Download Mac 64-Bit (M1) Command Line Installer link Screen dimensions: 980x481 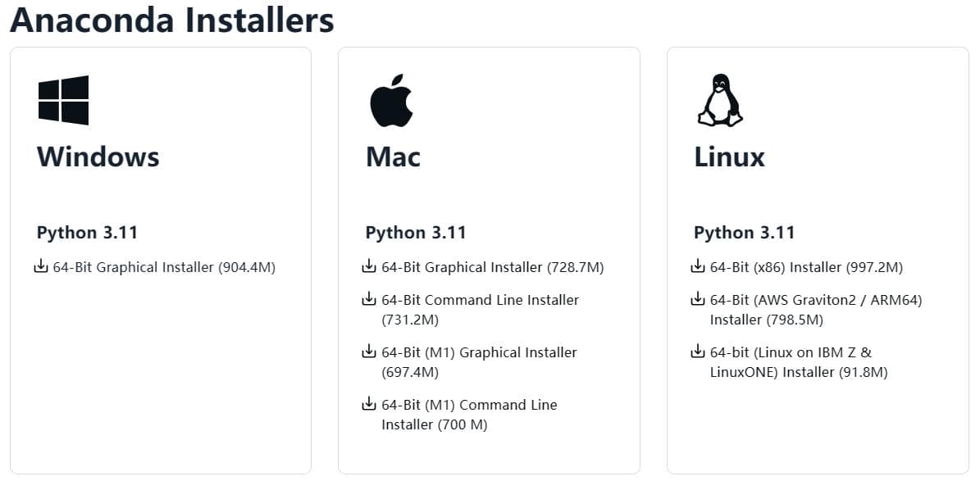tap(469, 415)
